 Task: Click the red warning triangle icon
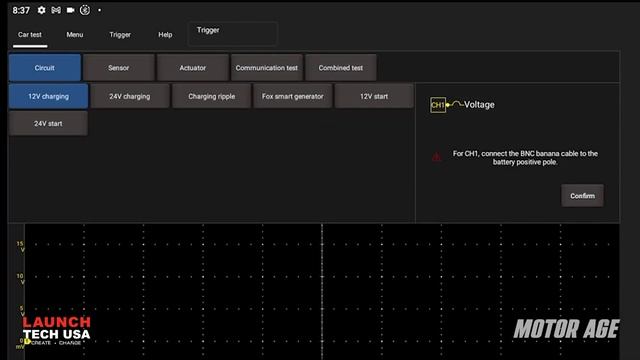[x=437, y=157]
